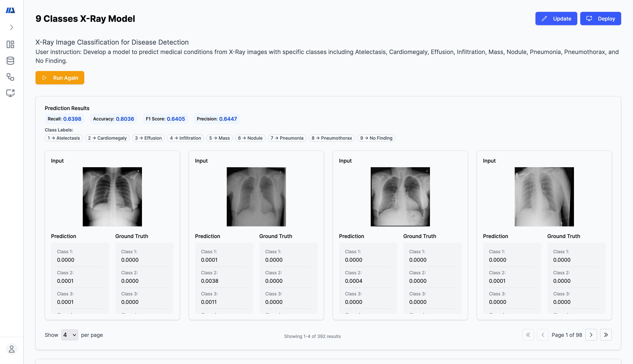The height and width of the screenshot is (364, 633).
Task: Open the database datasets icon in sidebar
Action: tap(11, 61)
